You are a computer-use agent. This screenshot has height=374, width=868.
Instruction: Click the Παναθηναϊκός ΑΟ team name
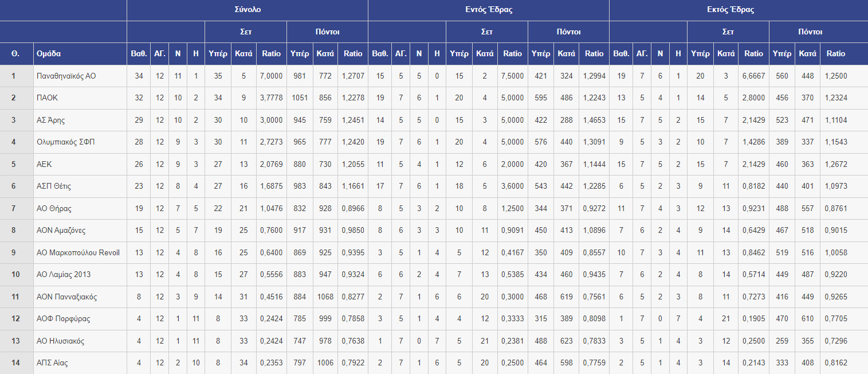pos(66,76)
